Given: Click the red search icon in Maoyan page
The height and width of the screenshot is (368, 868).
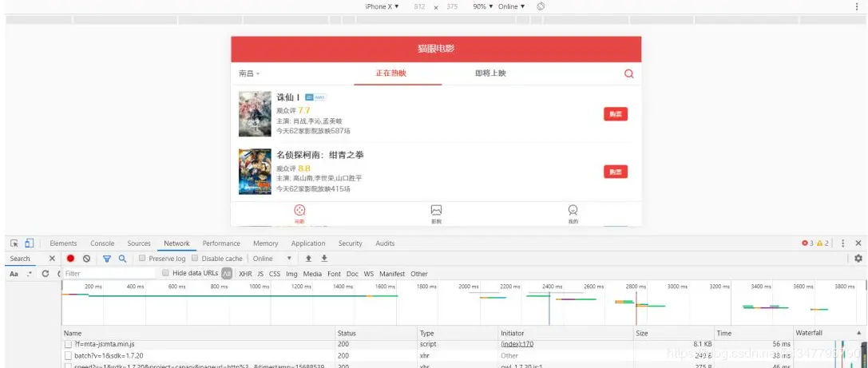Looking at the screenshot, I should click(628, 73).
